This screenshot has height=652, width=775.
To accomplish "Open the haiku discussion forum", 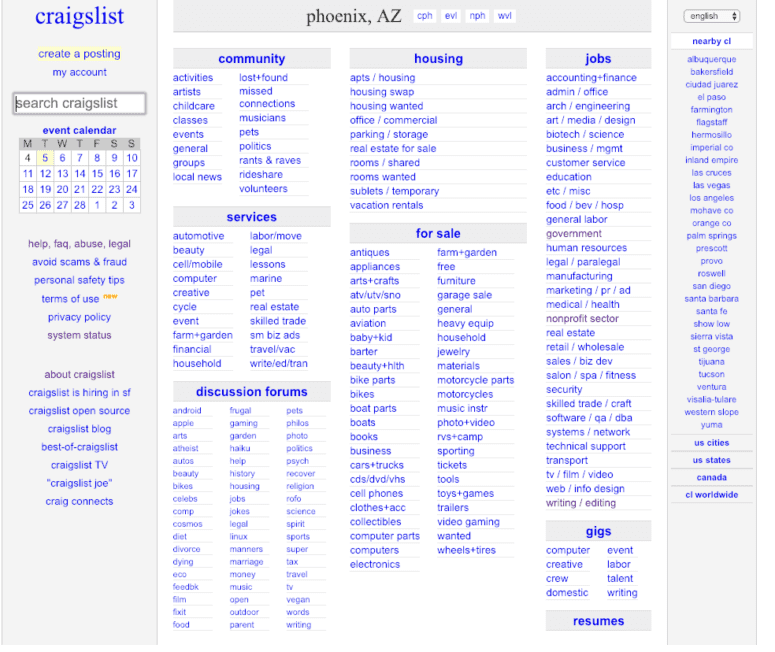I will point(240,448).
